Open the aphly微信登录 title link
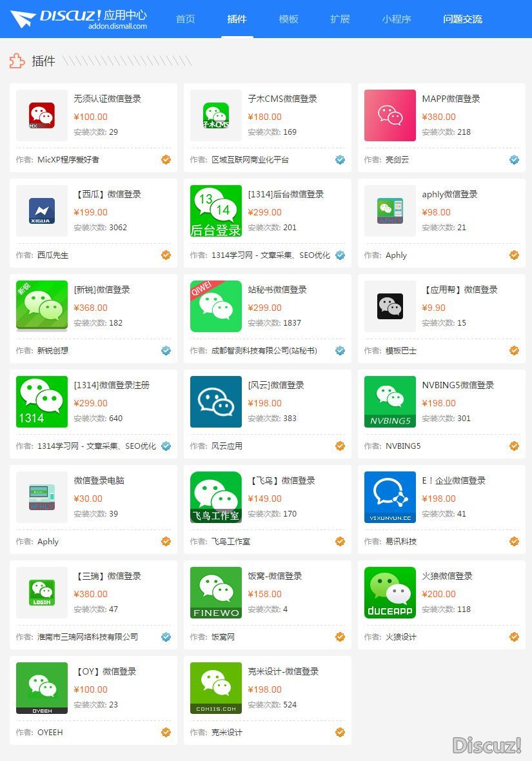532x761 pixels. (x=450, y=195)
